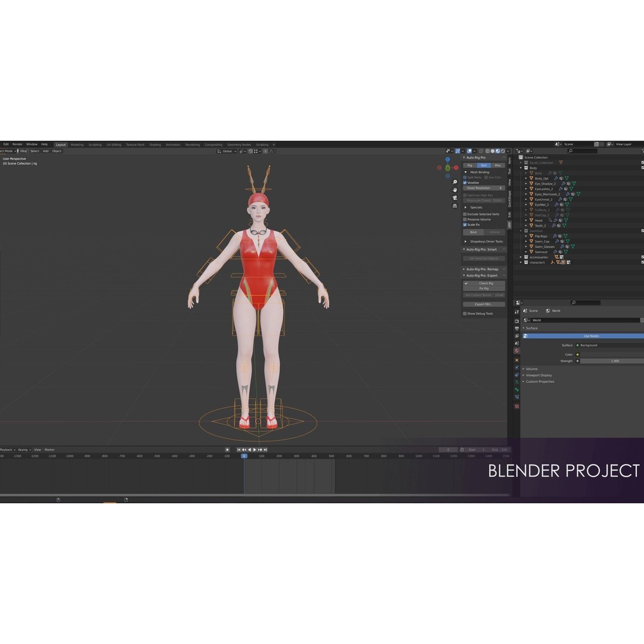The image size is (644, 644).
Task: Open the Render properties tab icon
Action: pos(516,321)
